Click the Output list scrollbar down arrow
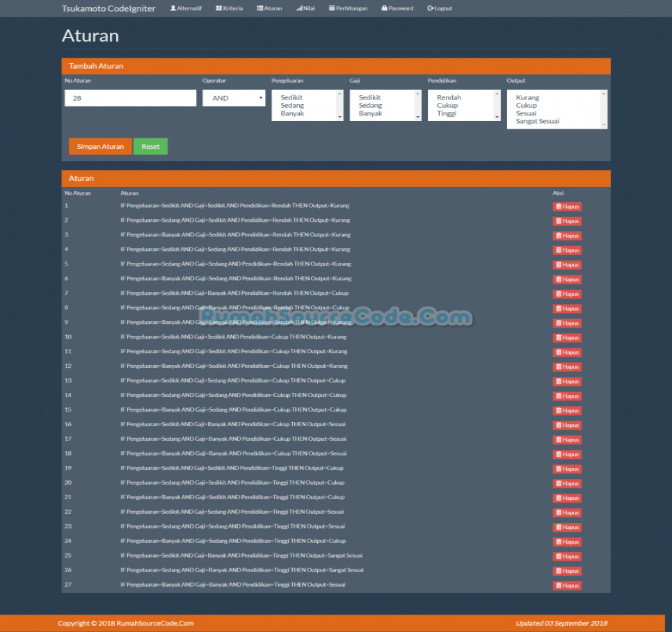Screen dimensions: 672x632 604,124
